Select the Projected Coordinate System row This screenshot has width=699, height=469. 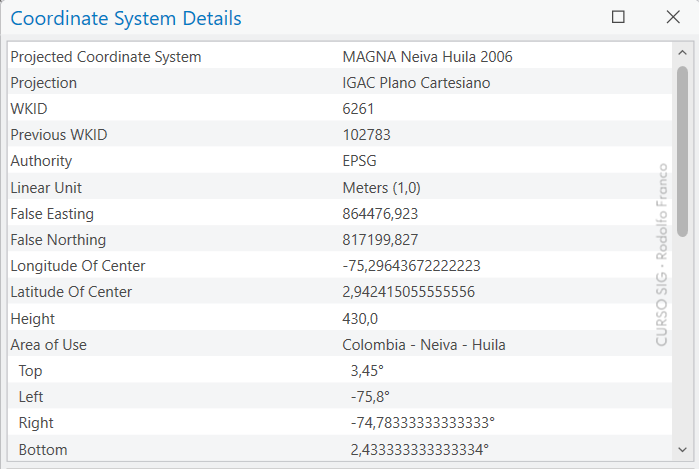point(105,57)
